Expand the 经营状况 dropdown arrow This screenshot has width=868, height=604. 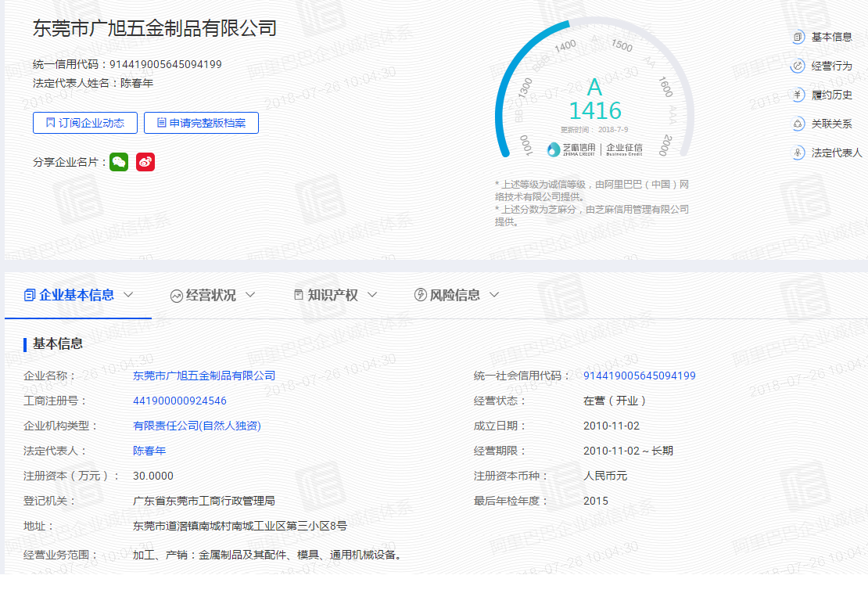pyautogui.click(x=250, y=295)
